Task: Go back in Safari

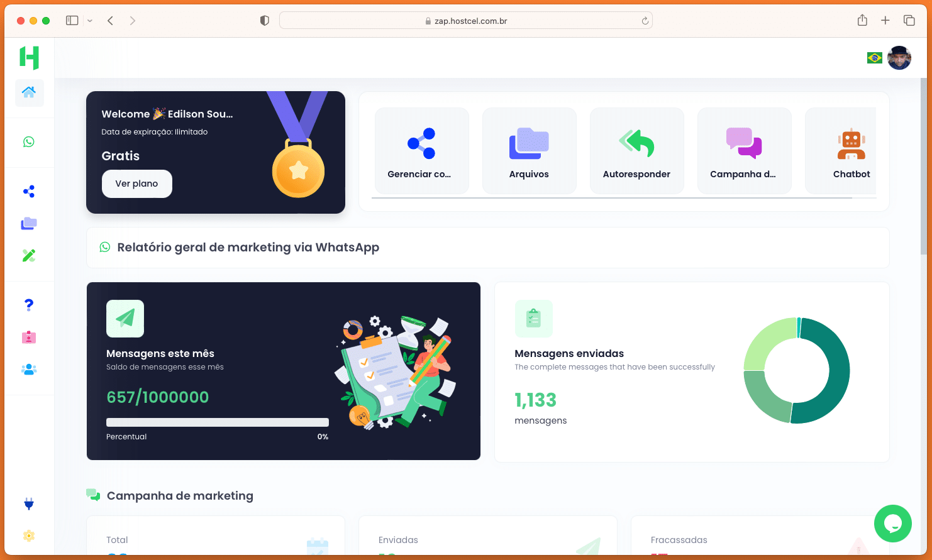Action: [x=110, y=21]
